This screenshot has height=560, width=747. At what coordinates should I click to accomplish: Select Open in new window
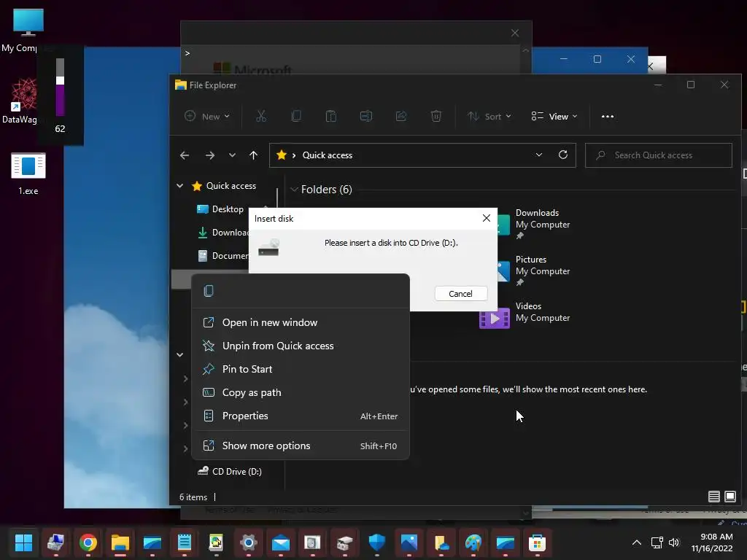[x=301, y=322]
